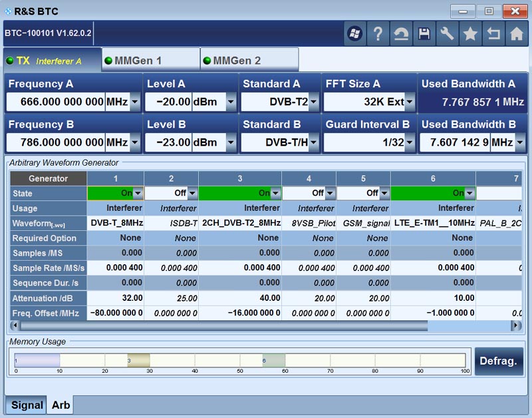Click the -80.000 000 0 frequency offset cell
532x418 pixels.
click(x=116, y=313)
